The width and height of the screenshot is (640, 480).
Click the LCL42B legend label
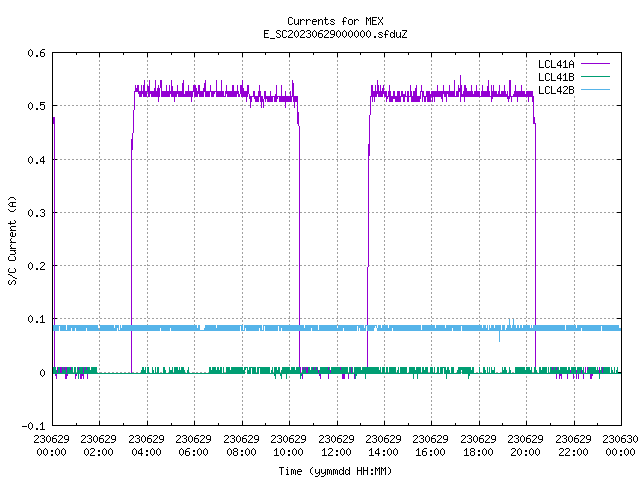[556, 90]
